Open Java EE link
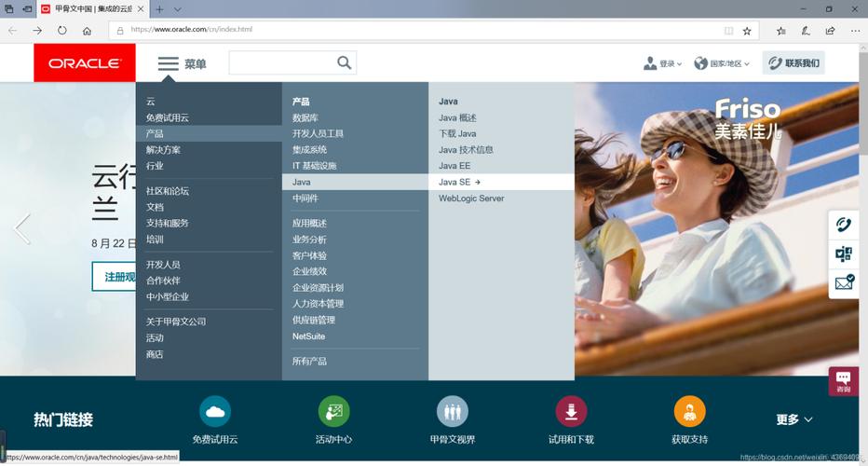The width and height of the screenshot is (868, 466). click(454, 166)
